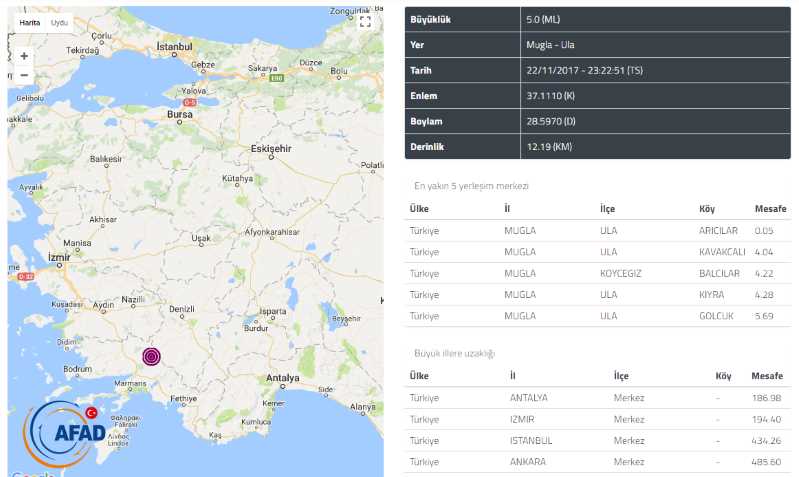Select the ARICILAR village row
This screenshot has width=799, height=477.
pyautogui.click(x=597, y=230)
